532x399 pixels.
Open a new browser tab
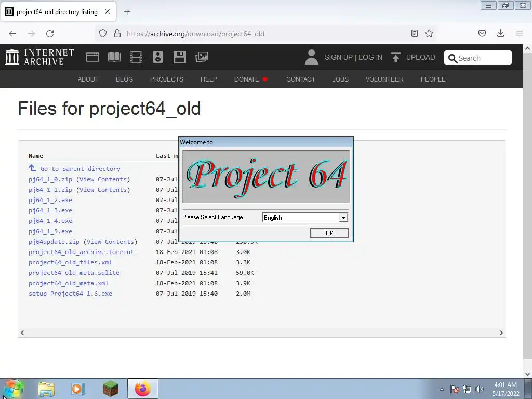127,12
